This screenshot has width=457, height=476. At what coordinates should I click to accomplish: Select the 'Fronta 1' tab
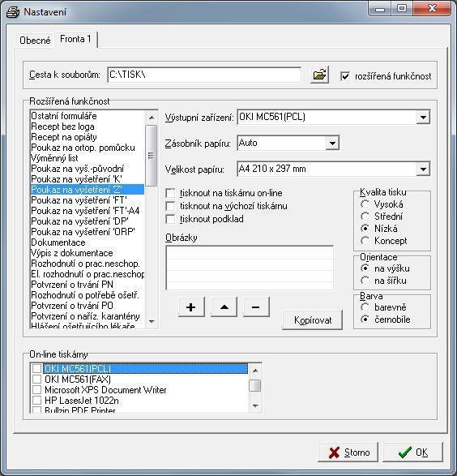[75, 39]
